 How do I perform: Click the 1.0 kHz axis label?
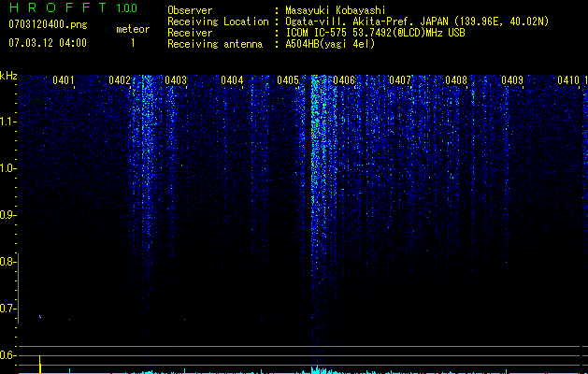coord(7,168)
